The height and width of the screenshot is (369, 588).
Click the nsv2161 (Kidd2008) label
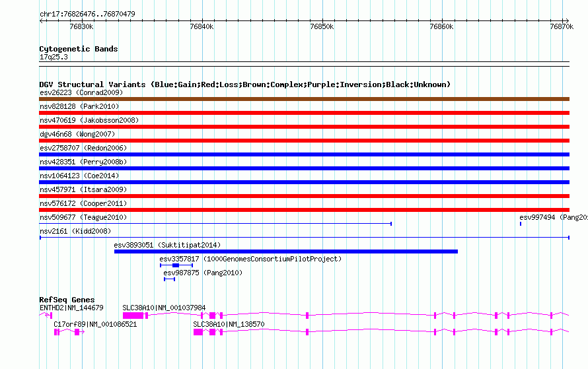coord(75,231)
